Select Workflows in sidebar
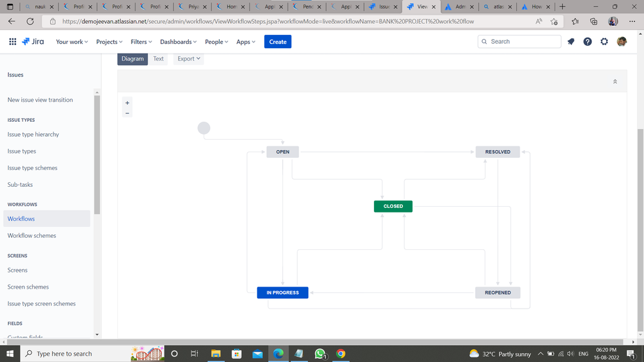644x362 pixels. click(46, 219)
